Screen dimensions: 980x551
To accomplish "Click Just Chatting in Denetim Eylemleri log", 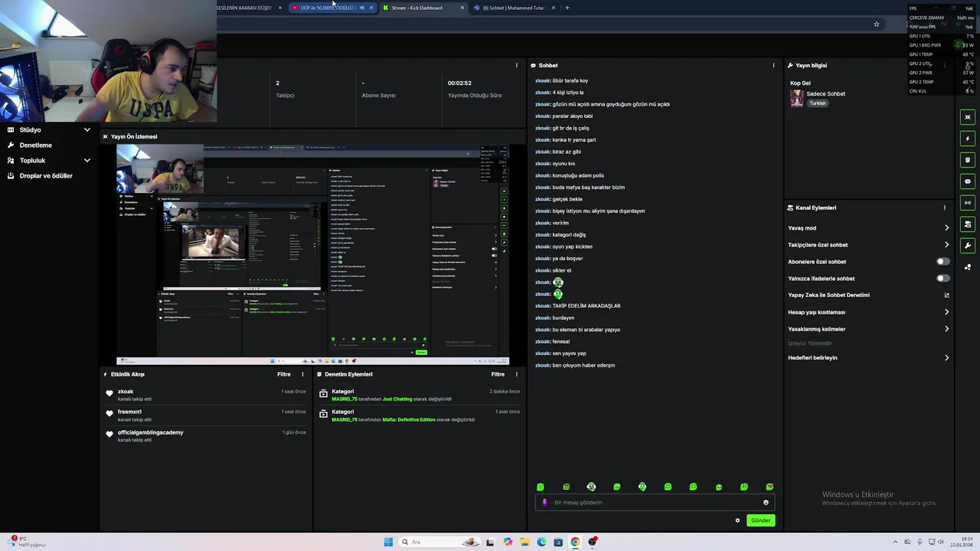I will click(x=397, y=399).
